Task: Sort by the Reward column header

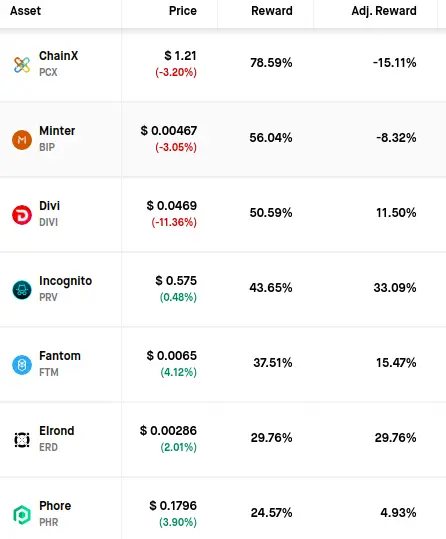Action: [x=272, y=11]
